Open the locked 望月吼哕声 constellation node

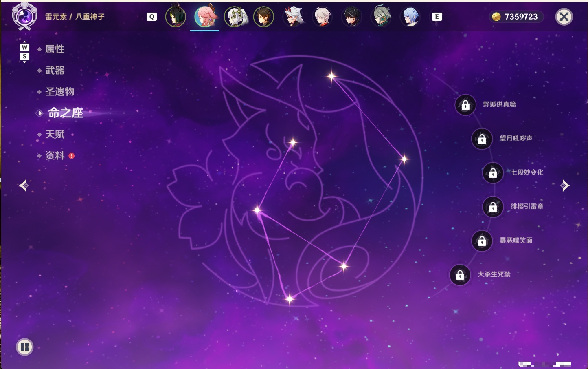tap(482, 139)
